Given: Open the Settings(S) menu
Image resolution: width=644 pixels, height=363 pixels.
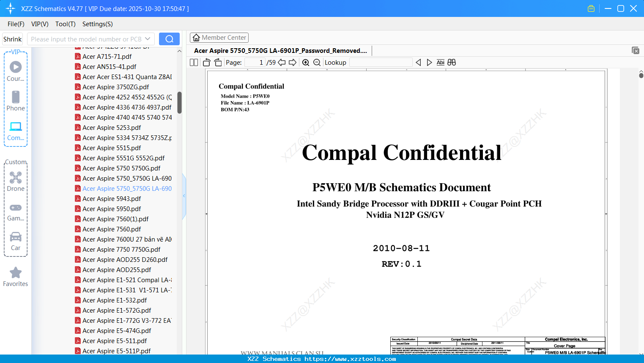Looking at the screenshot, I should pos(98,24).
